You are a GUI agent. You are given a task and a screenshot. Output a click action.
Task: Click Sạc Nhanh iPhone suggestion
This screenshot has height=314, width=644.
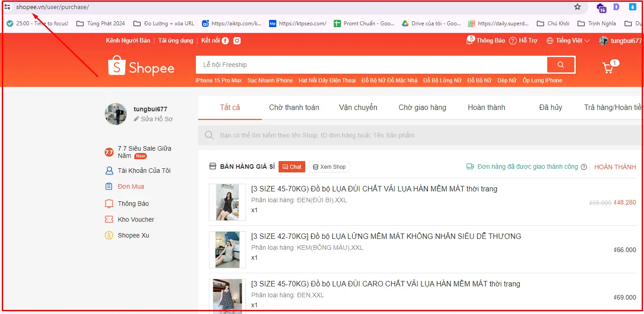pos(270,81)
